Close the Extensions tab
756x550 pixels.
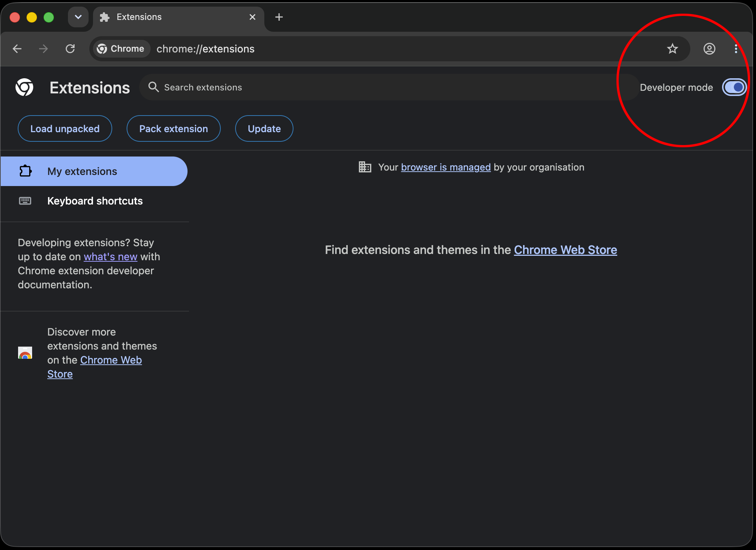[252, 17]
